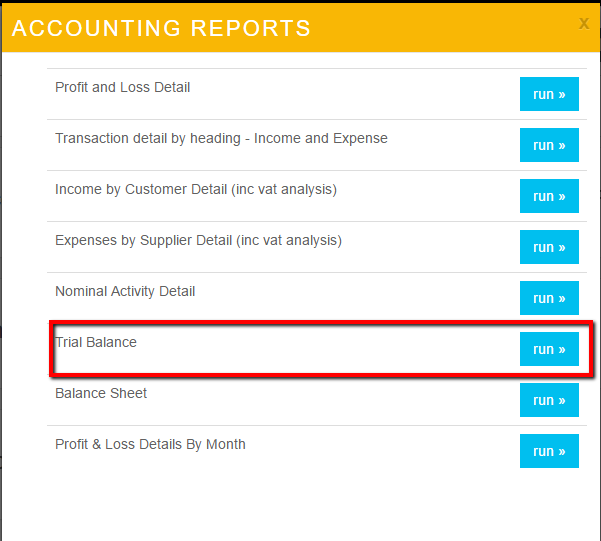Close the Accounting Reports dialog with X
This screenshot has width=601, height=541.
[x=584, y=23]
